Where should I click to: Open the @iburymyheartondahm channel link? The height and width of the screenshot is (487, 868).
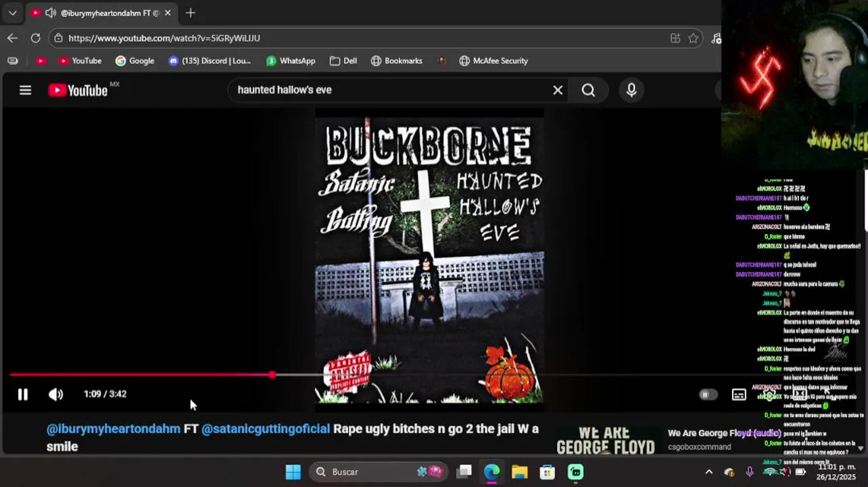(114, 429)
